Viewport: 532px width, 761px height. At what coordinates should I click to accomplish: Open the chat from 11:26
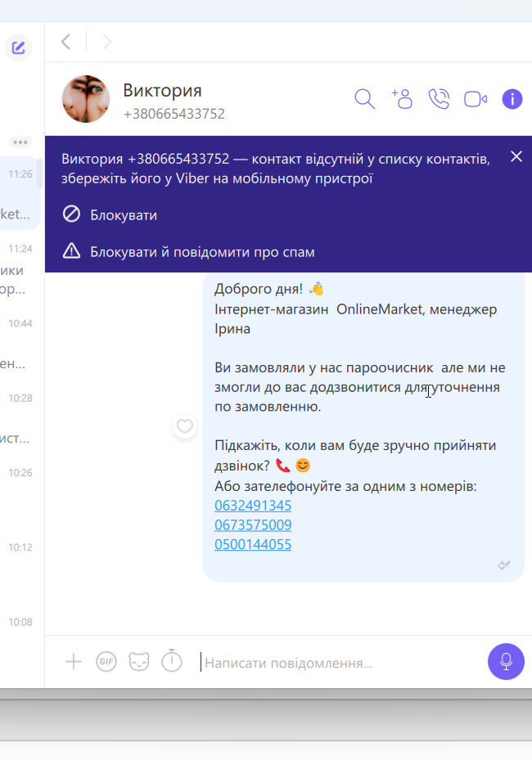click(20, 193)
